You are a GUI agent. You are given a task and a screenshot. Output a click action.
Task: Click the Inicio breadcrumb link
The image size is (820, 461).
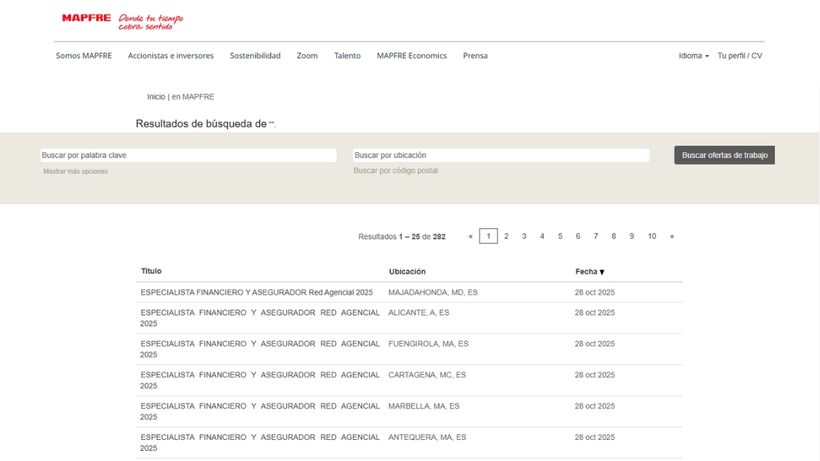pos(156,97)
